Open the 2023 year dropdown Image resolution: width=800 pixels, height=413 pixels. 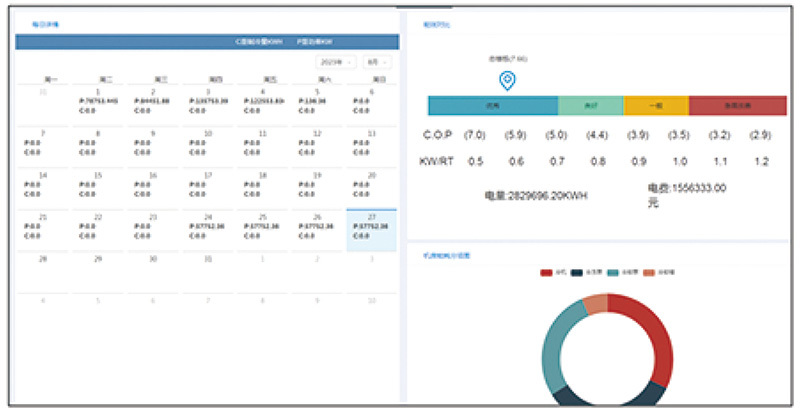tap(335, 62)
